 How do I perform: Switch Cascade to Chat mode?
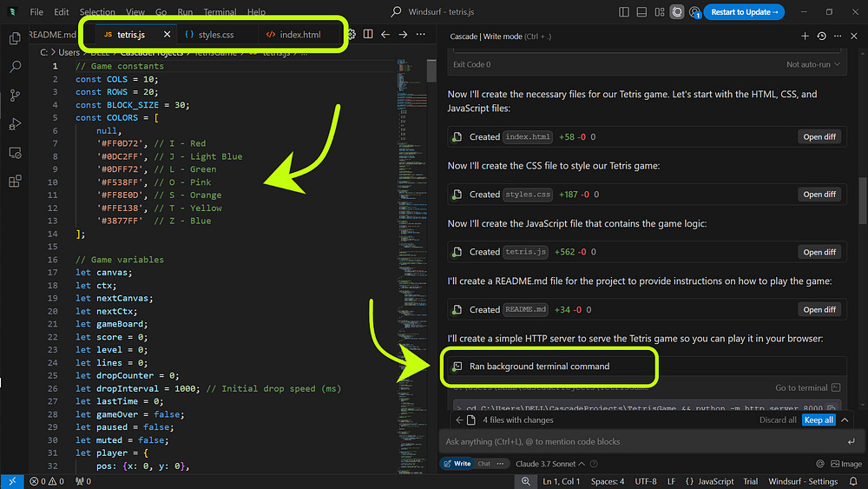tap(483, 464)
